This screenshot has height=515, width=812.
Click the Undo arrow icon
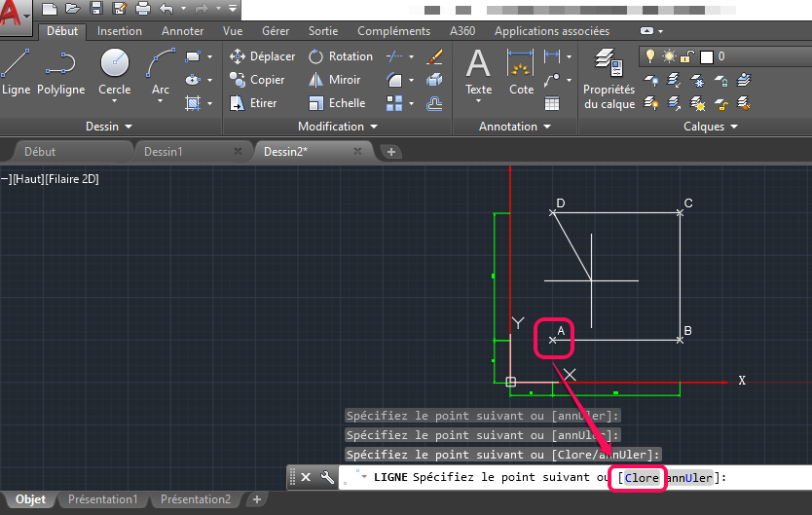click(x=166, y=8)
